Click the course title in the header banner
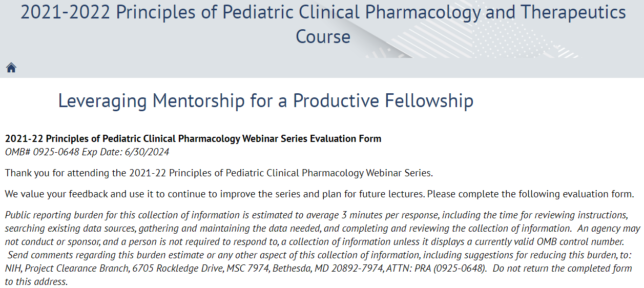 [x=323, y=12]
